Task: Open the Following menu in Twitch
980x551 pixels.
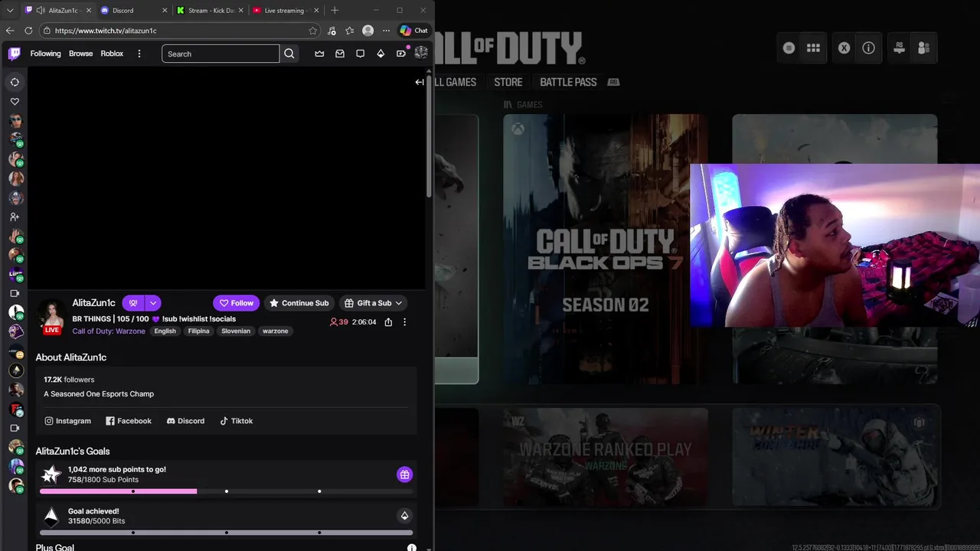Action: coord(45,54)
